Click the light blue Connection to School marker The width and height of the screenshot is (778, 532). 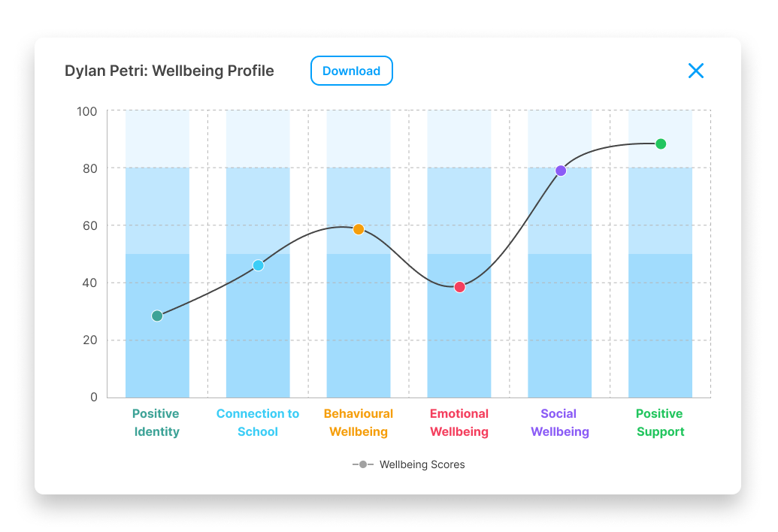[x=258, y=264]
